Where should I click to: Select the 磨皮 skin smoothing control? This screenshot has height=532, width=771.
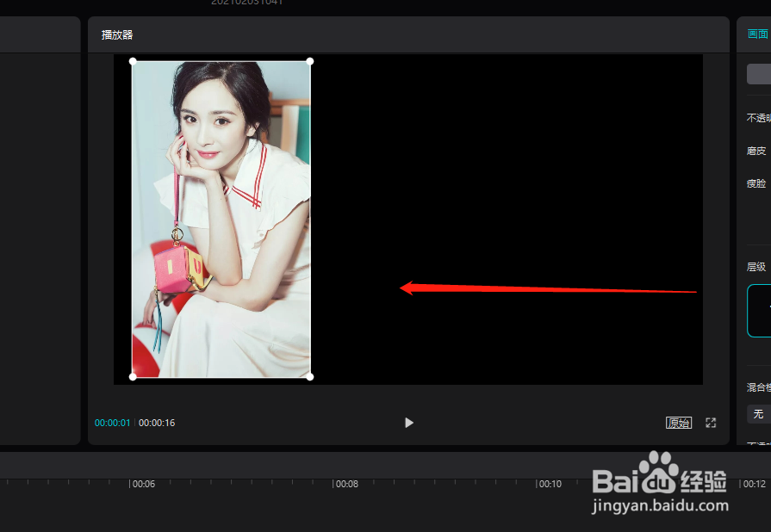pos(755,150)
